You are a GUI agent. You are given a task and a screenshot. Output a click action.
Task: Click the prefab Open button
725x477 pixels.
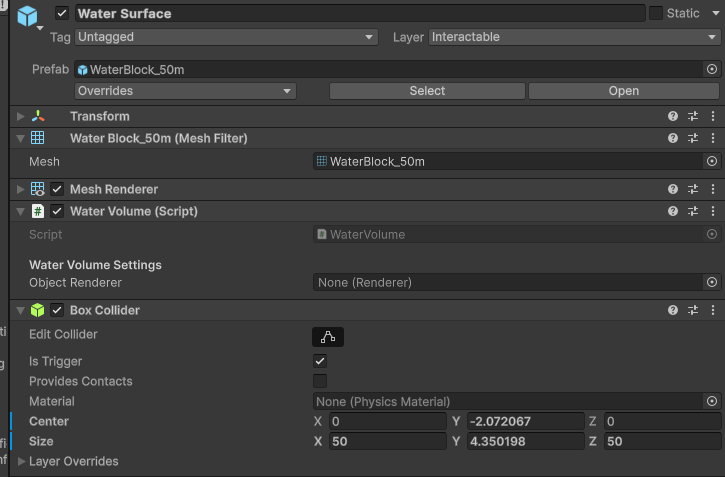tap(623, 91)
